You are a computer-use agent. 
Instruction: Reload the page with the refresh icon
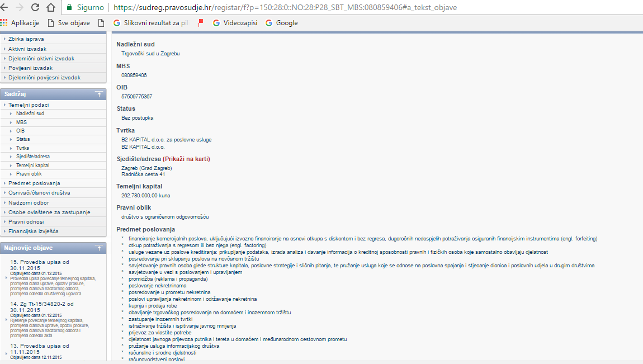(35, 8)
